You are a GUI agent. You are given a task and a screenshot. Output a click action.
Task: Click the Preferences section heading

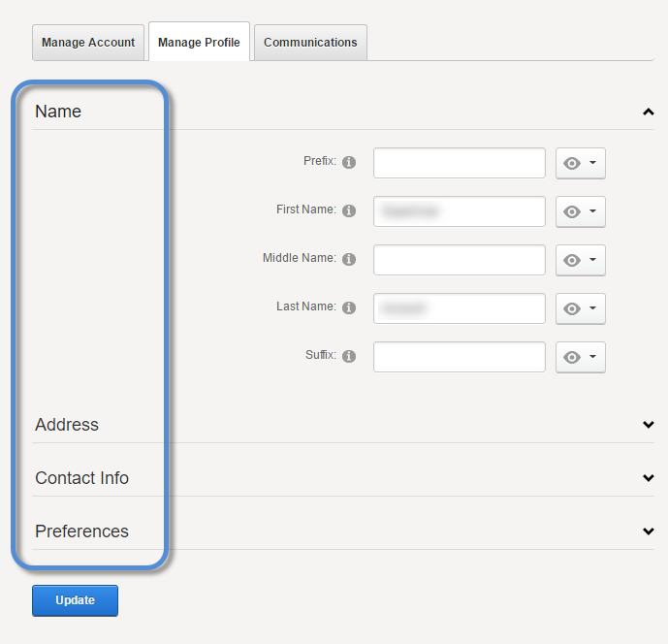tap(81, 531)
